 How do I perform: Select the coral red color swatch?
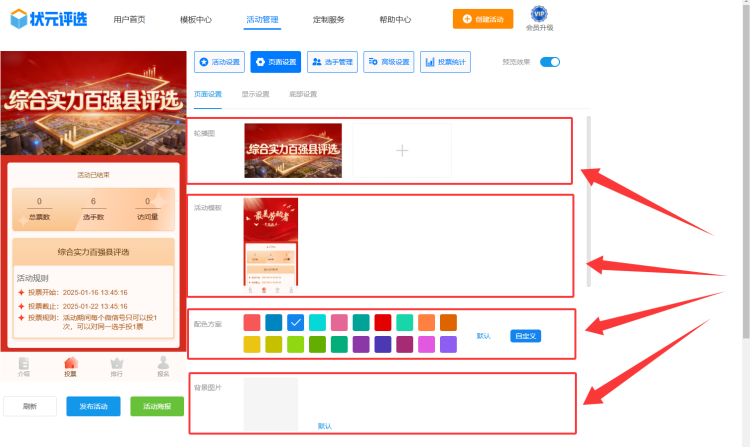[x=252, y=323]
